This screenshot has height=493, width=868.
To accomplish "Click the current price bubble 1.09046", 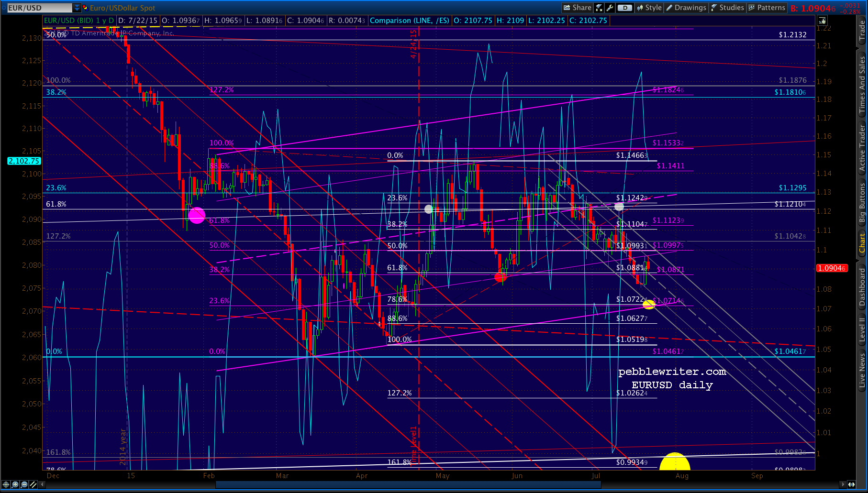I will (832, 268).
